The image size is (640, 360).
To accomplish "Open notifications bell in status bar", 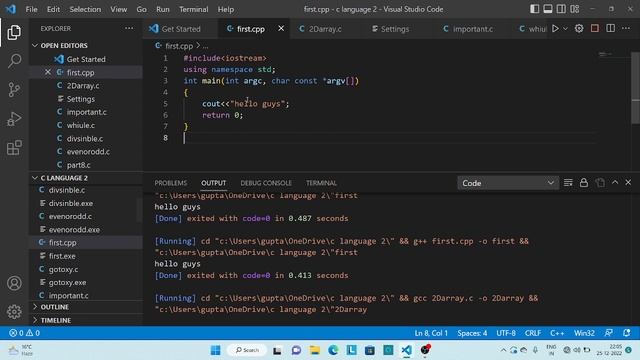I will pyautogui.click(x=627, y=333).
